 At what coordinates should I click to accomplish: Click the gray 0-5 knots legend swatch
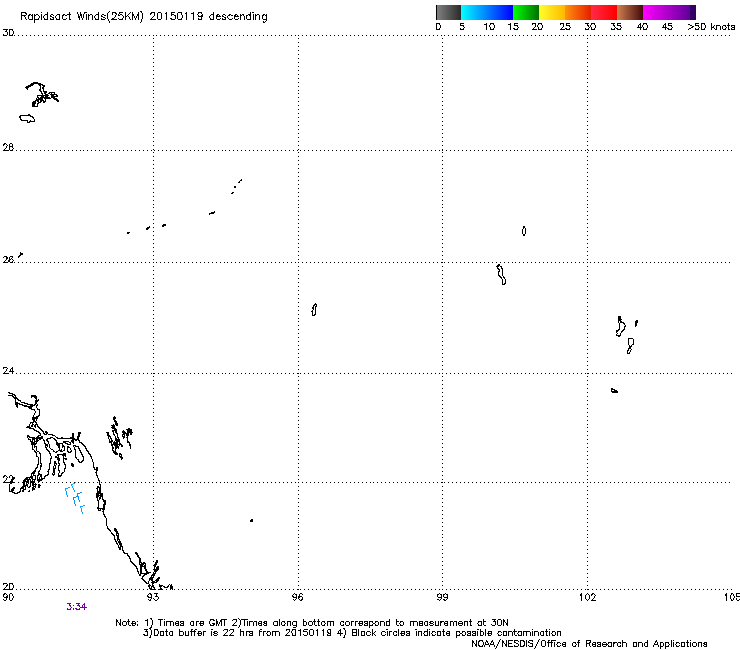(x=448, y=12)
